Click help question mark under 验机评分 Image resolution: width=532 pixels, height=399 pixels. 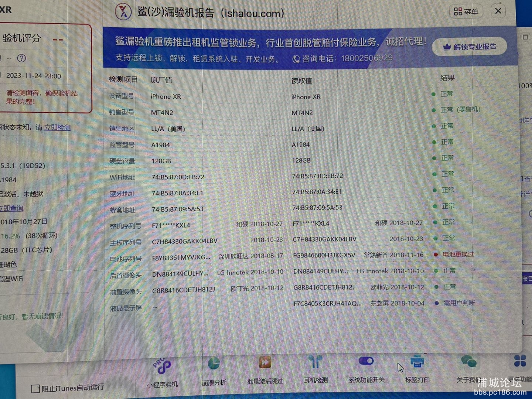(22, 58)
